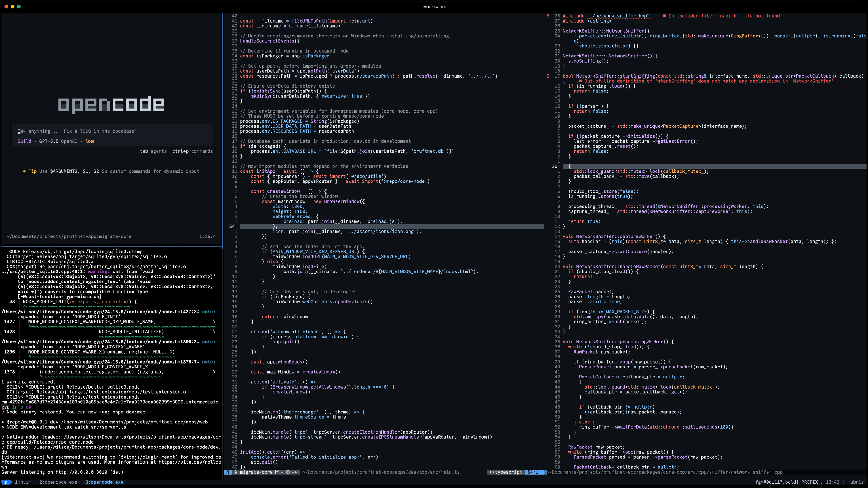The height and width of the screenshot is (488, 868).
Task: Click the clock icon in nvim statusline
Action: [288, 472]
